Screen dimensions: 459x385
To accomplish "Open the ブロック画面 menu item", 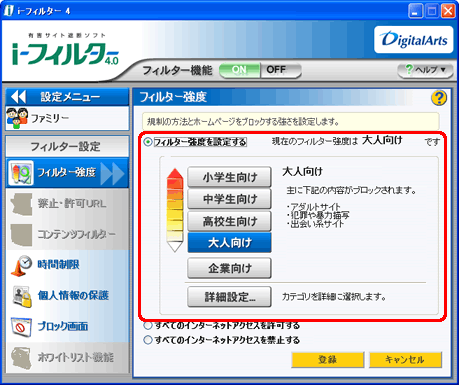I will click(x=67, y=327).
